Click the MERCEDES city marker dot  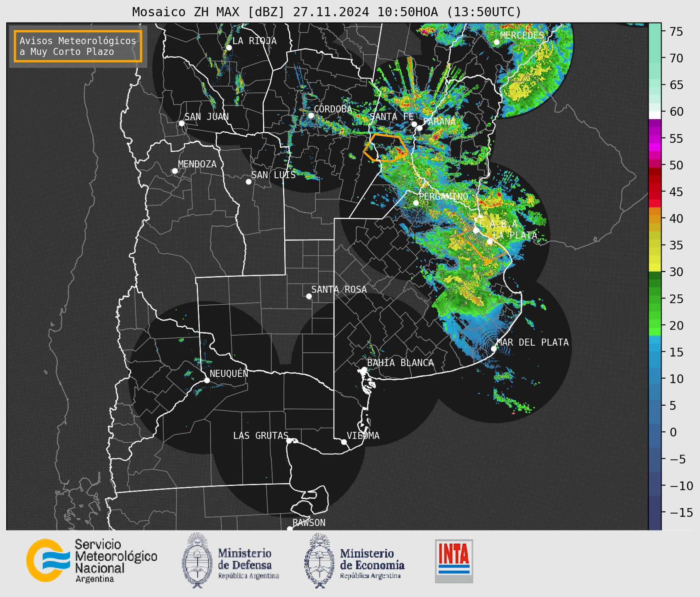pos(497,42)
